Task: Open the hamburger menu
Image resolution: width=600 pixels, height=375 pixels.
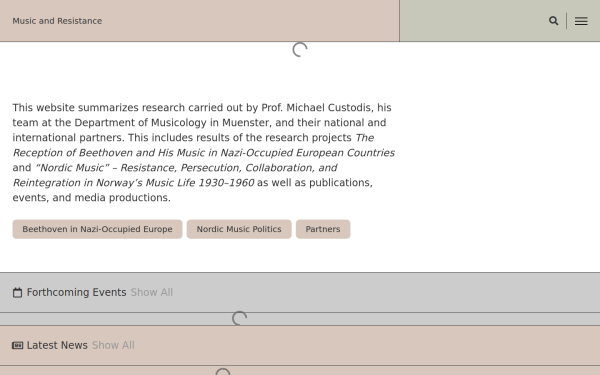Action: 581,21
